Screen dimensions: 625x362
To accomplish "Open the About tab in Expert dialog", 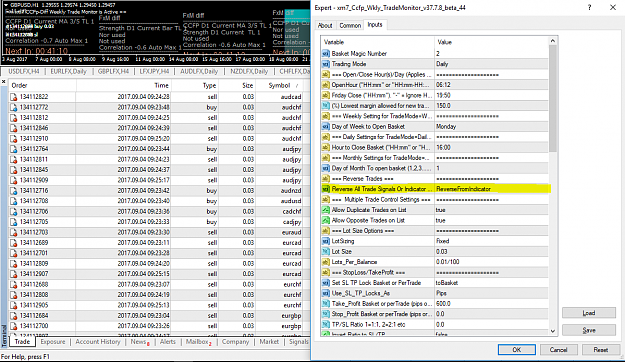I will tap(325, 26).
